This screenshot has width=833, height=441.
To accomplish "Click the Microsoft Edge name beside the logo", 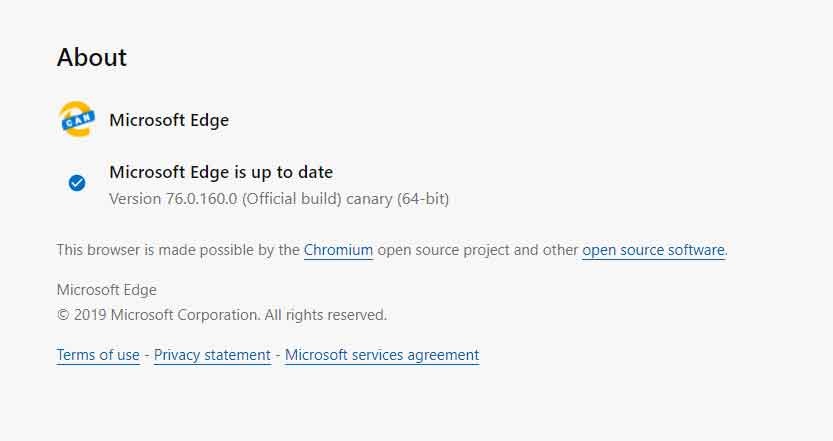I will pos(169,120).
